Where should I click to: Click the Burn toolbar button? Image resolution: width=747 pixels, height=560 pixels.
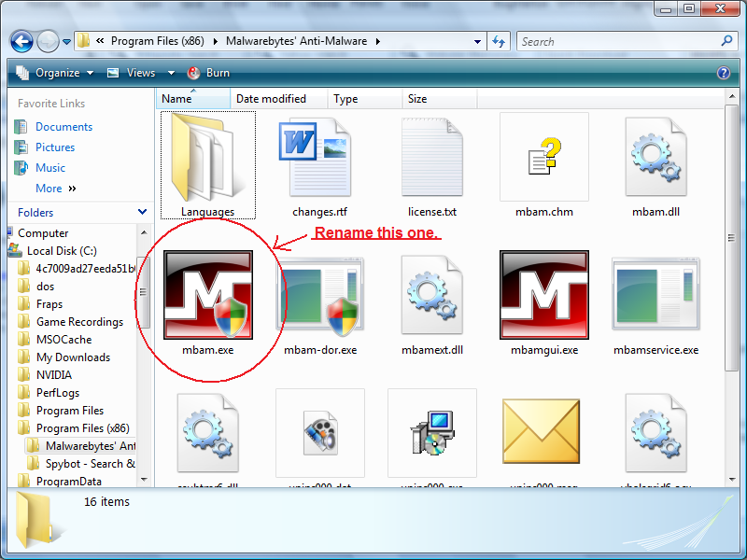(x=208, y=73)
